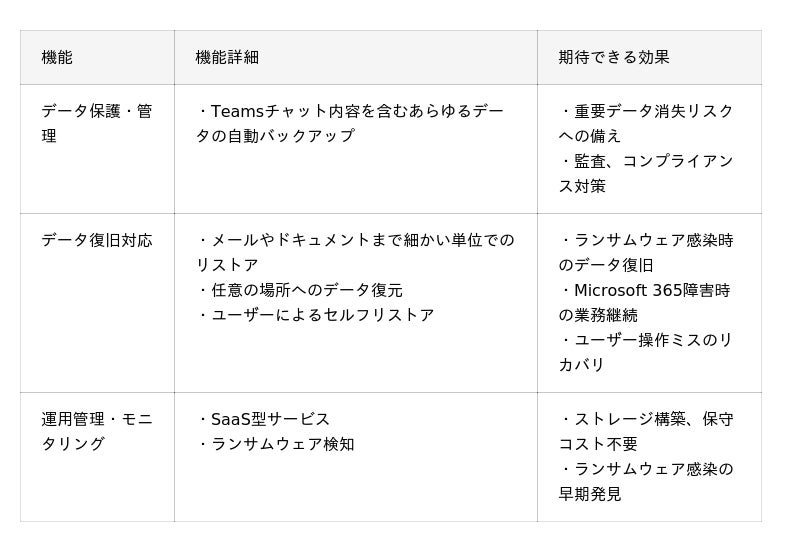Image resolution: width=800 pixels, height=552 pixels.
Task: Click the '機能詳細' column header
Action: pos(227,57)
